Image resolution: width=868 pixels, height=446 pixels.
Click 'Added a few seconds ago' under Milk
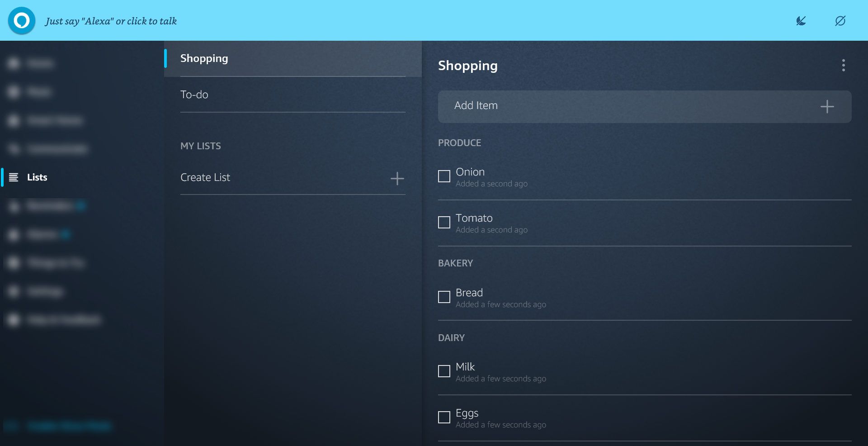click(501, 379)
